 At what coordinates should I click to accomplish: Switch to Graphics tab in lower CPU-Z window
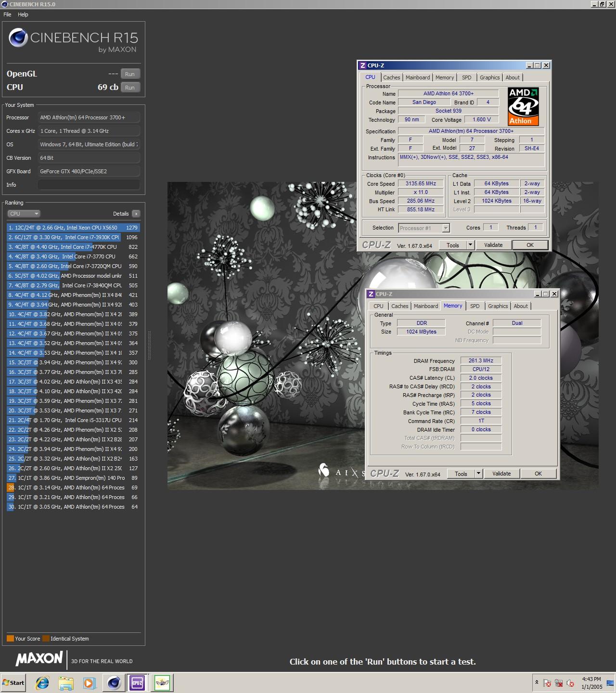[498, 306]
